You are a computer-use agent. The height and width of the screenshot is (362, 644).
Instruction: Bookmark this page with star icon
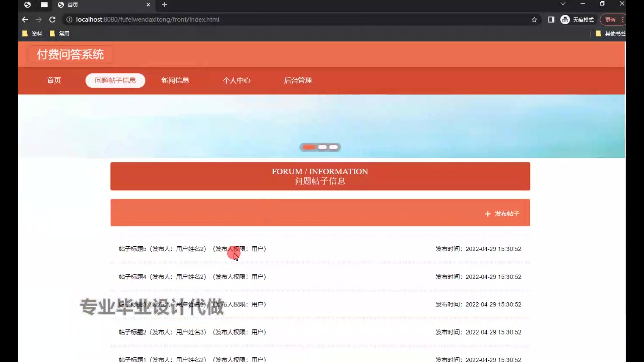534,20
